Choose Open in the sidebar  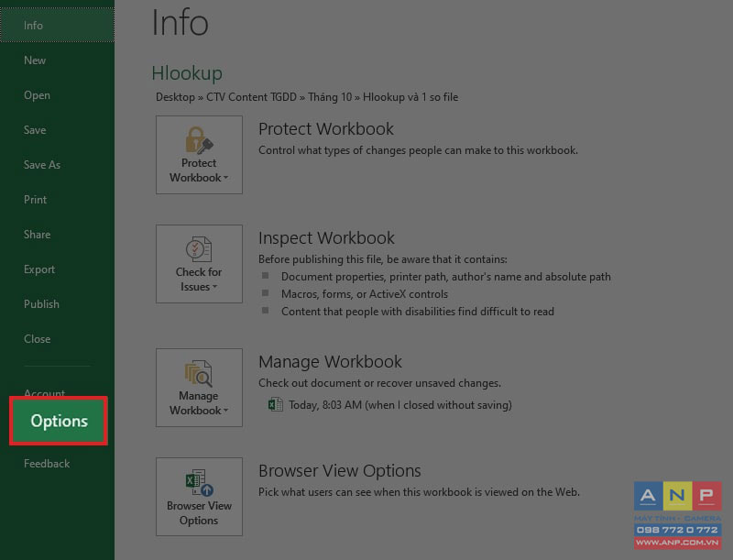37,95
